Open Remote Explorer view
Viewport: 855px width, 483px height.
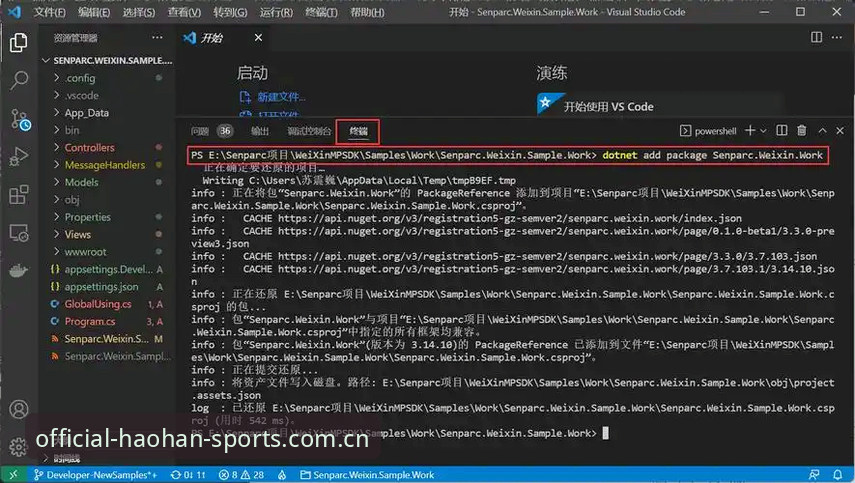point(19,233)
